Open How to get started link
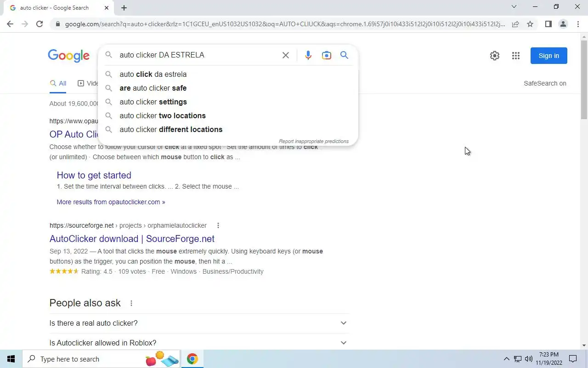The height and width of the screenshot is (368, 588). 94,175
